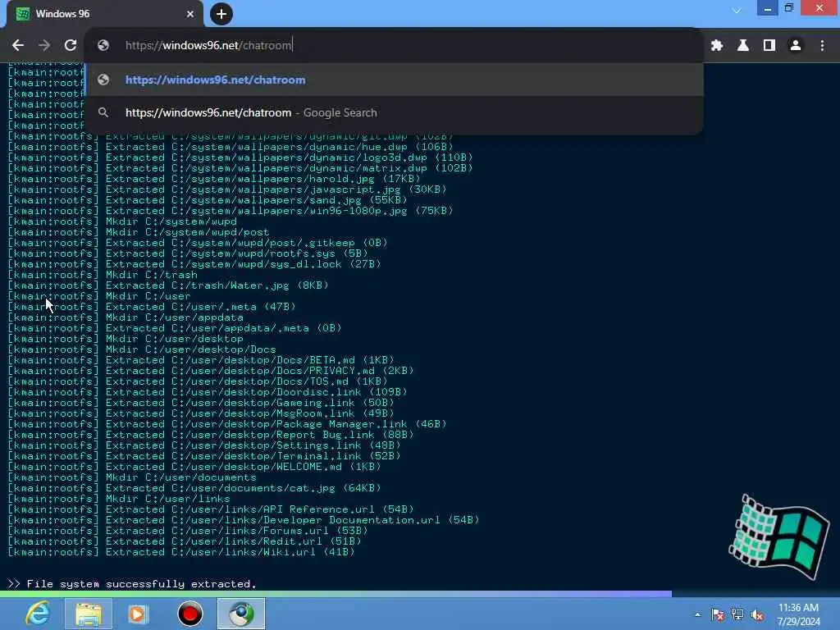This screenshot has width=840, height=630.
Task: Click the globe icon in the address bar
Action: coord(103,46)
